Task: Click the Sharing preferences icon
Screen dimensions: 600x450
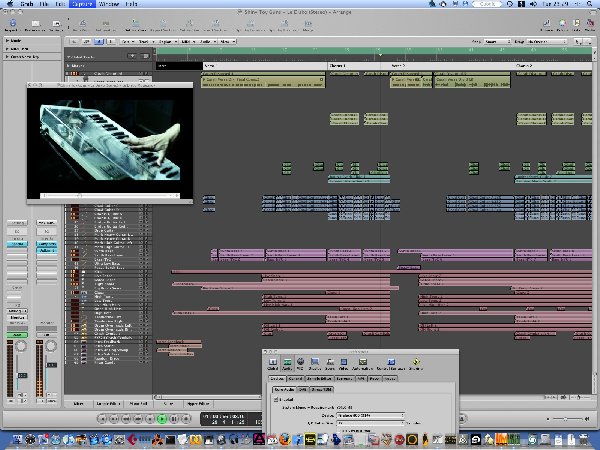Action: 416,364
